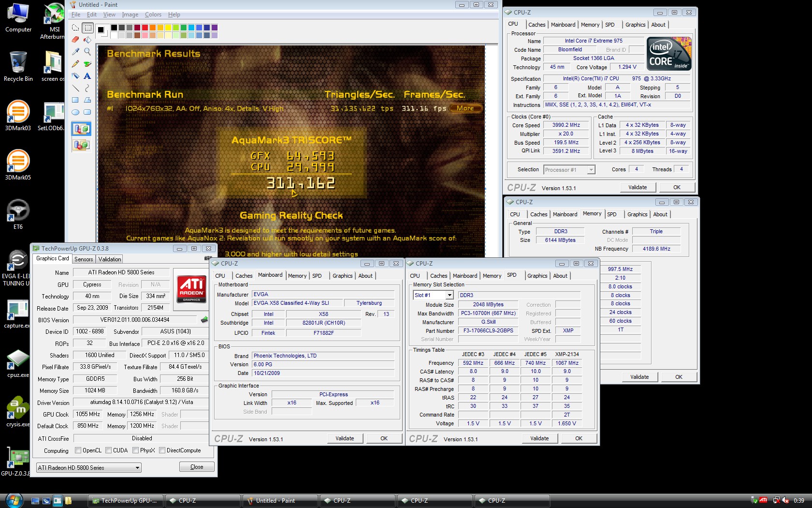
Task: Open the Image menu in Paint
Action: pyautogui.click(x=130, y=15)
